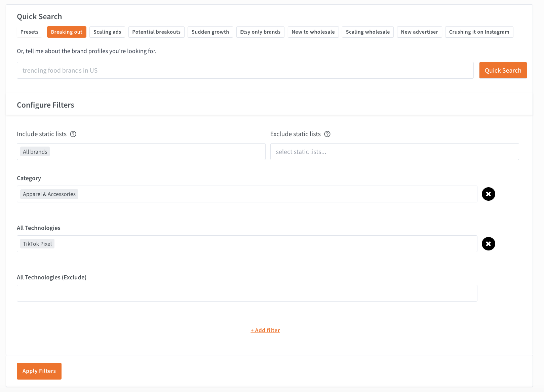Select Etsy only brands preset

click(x=260, y=32)
